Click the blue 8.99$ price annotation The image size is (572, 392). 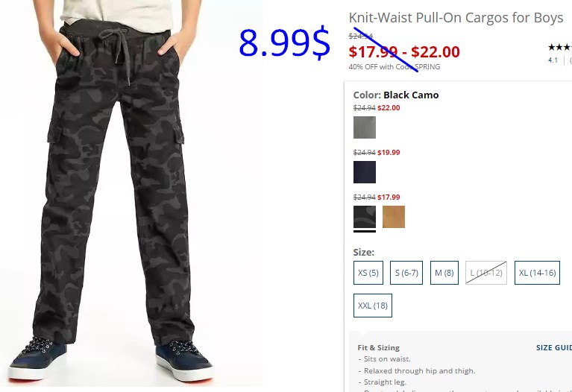click(x=285, y=43)
